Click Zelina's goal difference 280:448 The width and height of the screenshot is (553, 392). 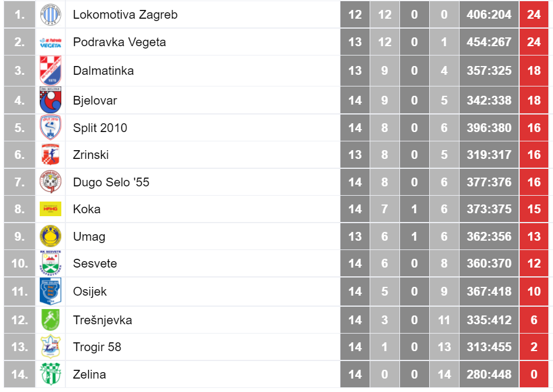489,374
